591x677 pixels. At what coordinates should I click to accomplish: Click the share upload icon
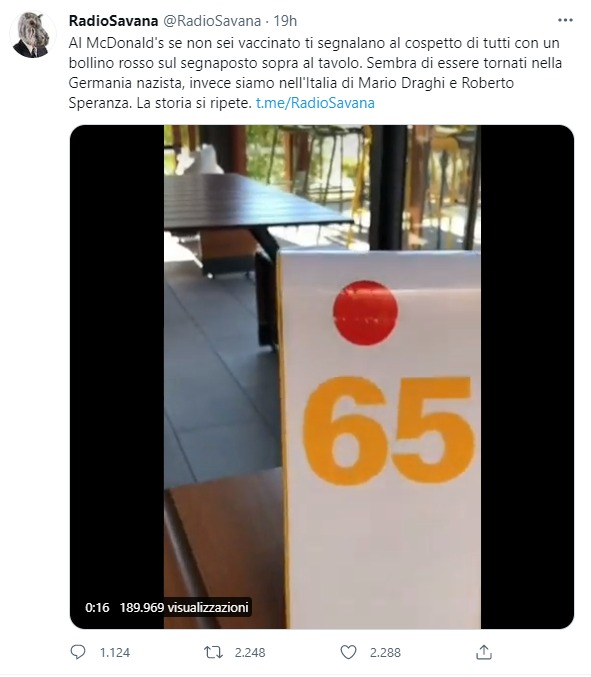(484, 652)
